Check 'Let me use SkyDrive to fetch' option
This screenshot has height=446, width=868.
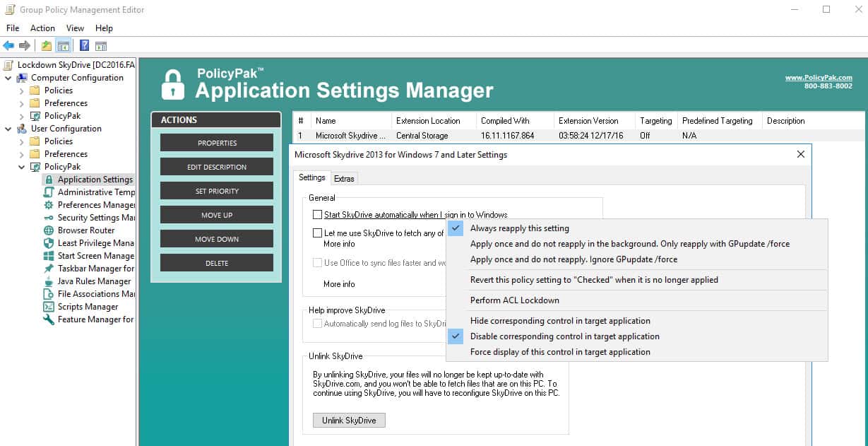[x=317, y=233]
